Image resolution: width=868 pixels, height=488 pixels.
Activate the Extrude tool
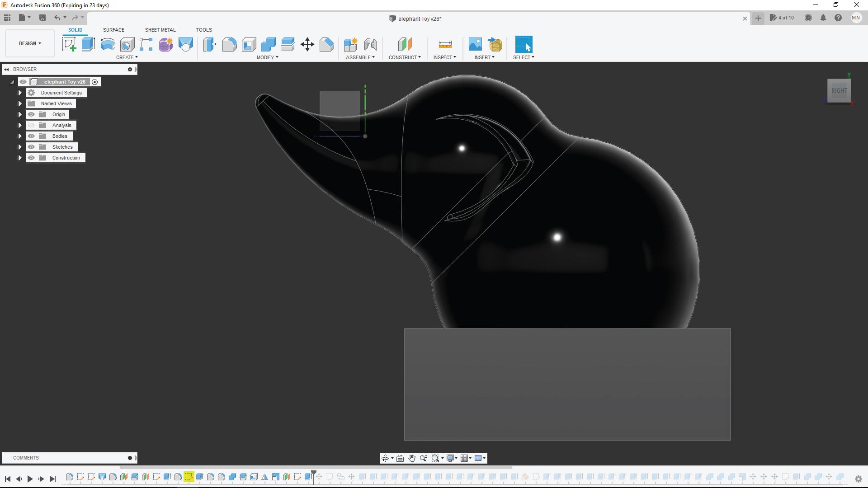87,44
